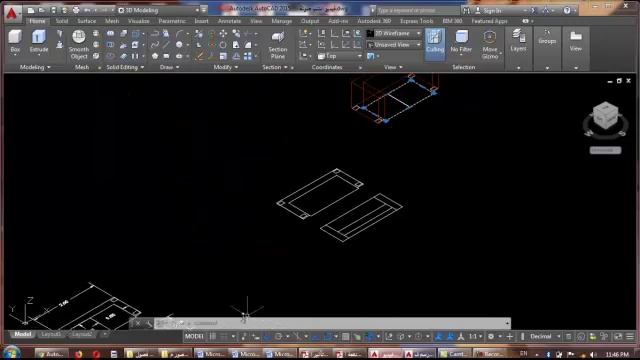Open the Top UCS dropdown
The image size is (640, 360).
coord(340,56)
